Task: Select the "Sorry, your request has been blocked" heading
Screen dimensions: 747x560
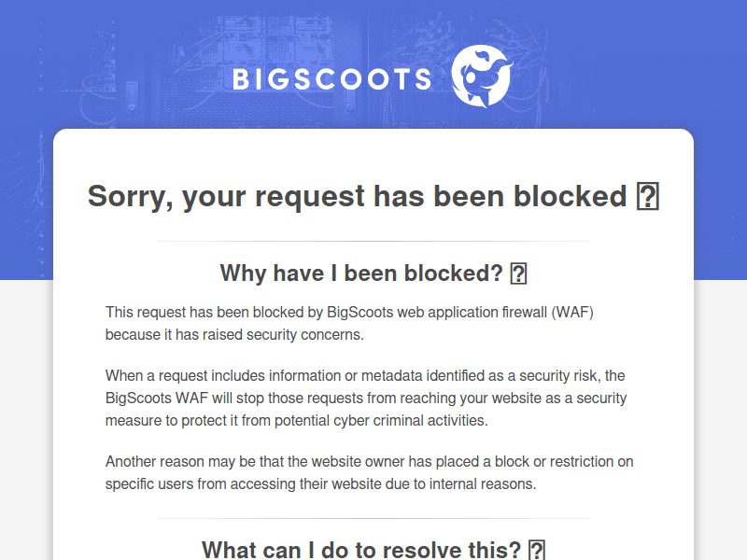Action: click(357, 197)
